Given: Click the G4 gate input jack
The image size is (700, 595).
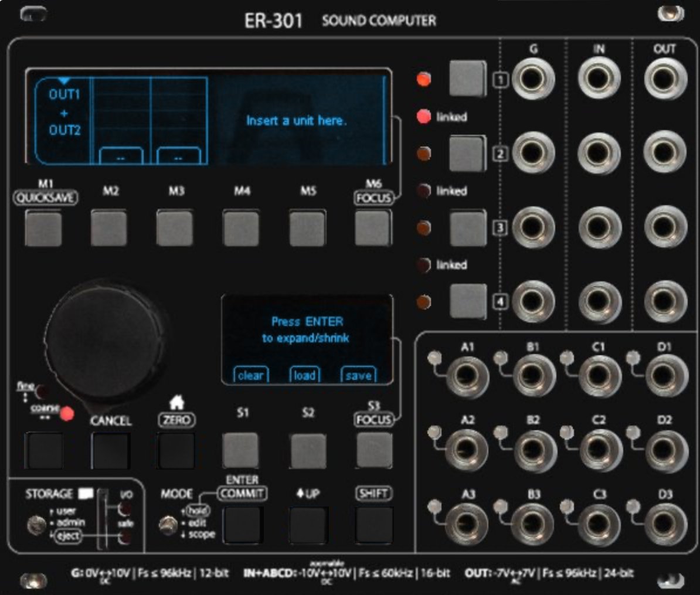Looking at the screenshot, I should (x=533, y=302).
